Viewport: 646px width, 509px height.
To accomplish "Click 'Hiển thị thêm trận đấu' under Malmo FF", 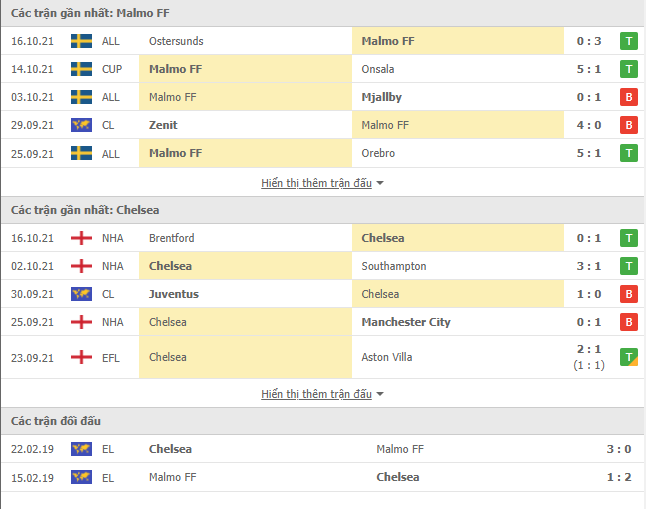I will [316, 183].
